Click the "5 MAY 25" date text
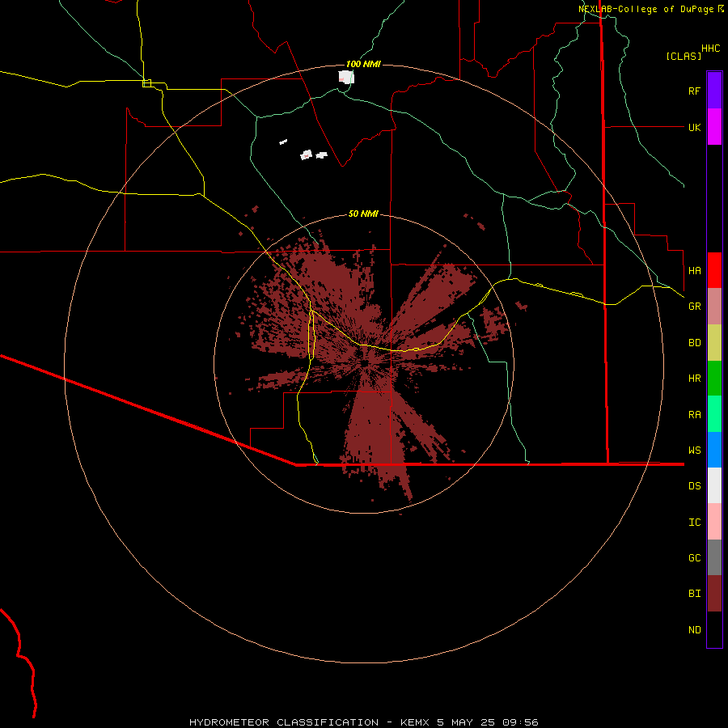This screenshot has width=728, height=728. (466, 722)
